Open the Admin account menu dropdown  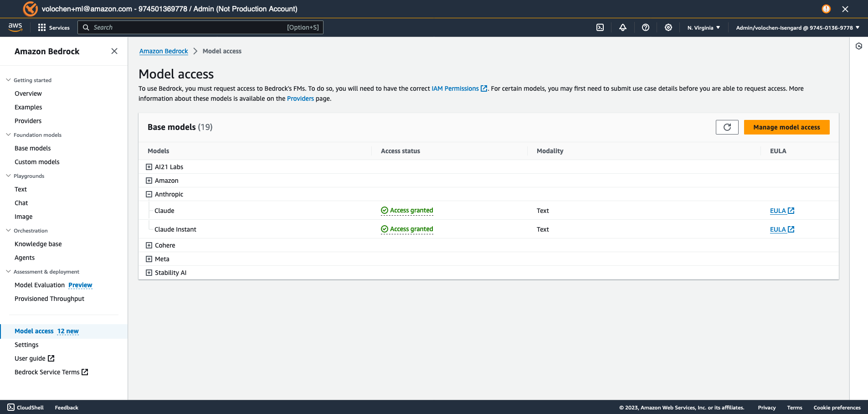pyautogui.click(x=798, y=27)
